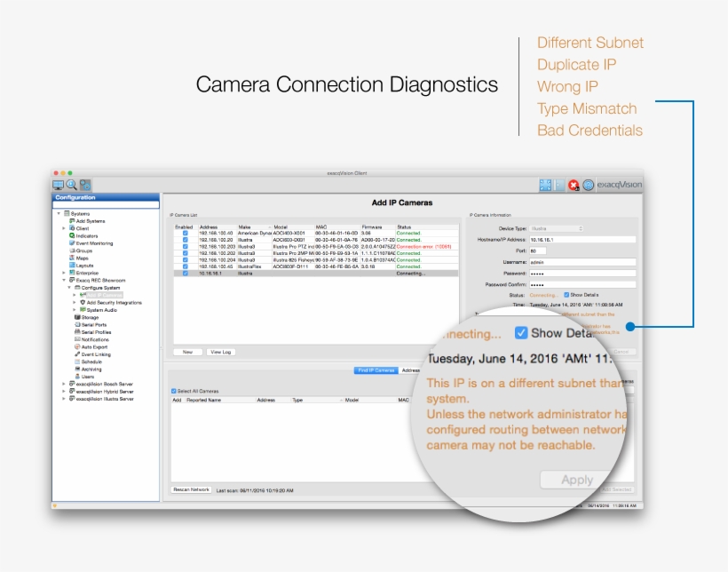Expand exacqVision Bosch Server node
728x572 pixels.
[64, 385]
